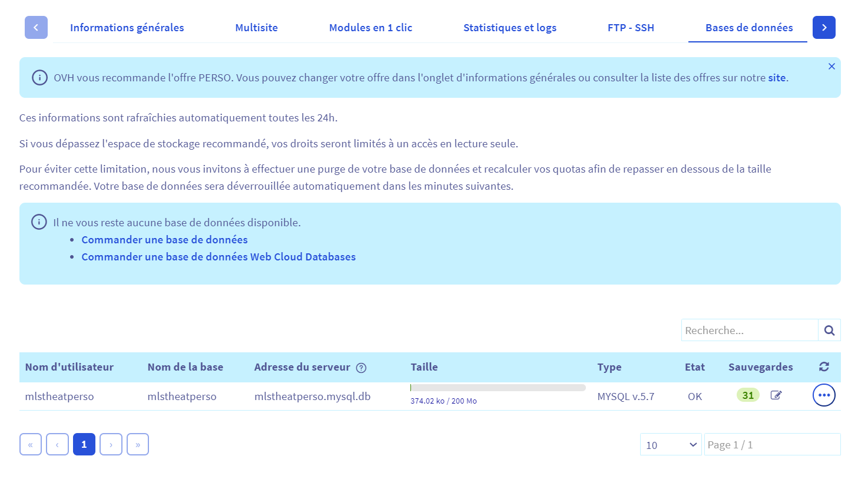The height and width of the screenshot is (479, 868).
Task: Order a Web Cloud Databases database
Action: [218, 257]
